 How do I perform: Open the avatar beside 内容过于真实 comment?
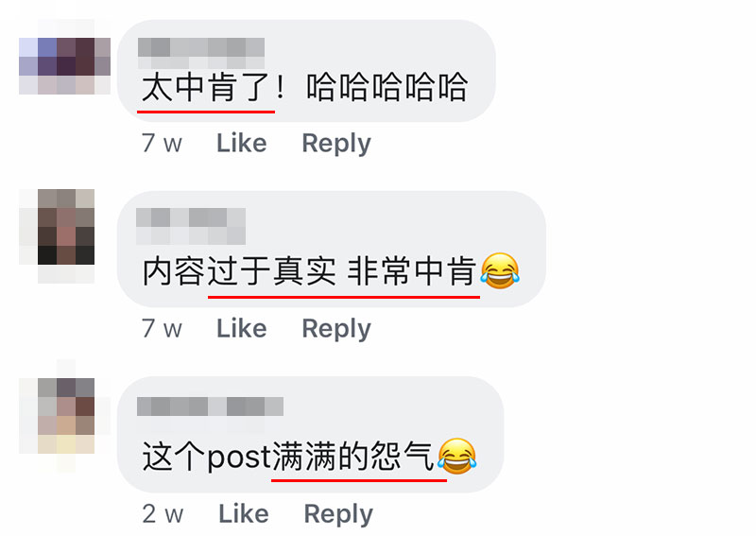coord(66,227)
